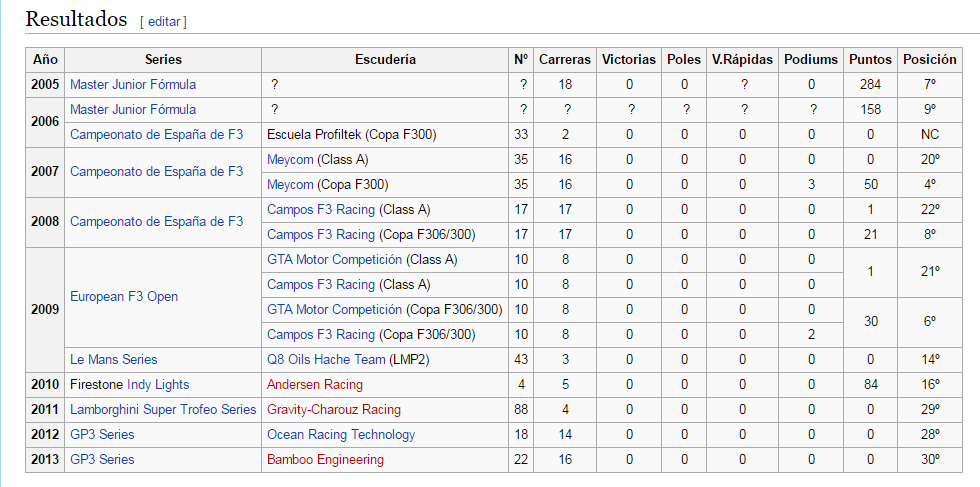The height and width of the screenshot is (487, 980).
Task: Open the Q8 Oils Hache Team link
Action: pos(327,359)
